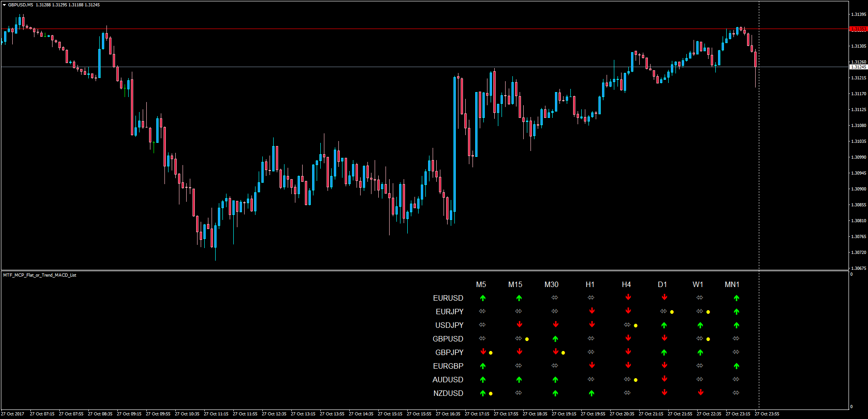Click the EURUSD row label
The image size is (868, 419).
click(x=448, y=298)
